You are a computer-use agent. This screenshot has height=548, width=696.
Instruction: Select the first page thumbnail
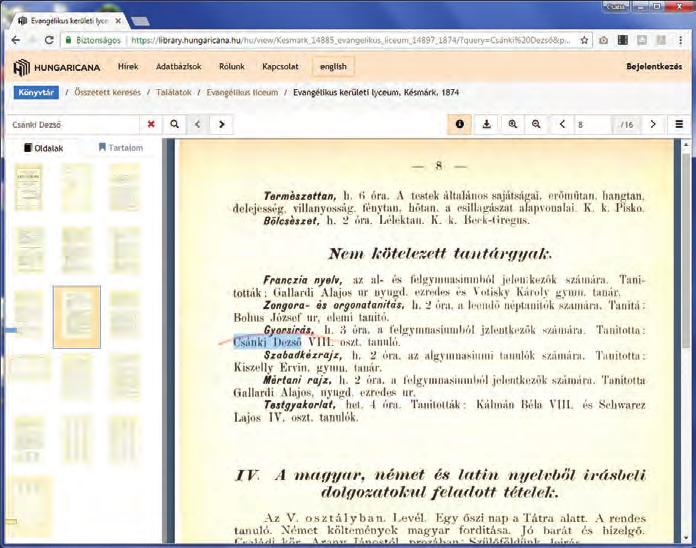click(x=29, y=187)
